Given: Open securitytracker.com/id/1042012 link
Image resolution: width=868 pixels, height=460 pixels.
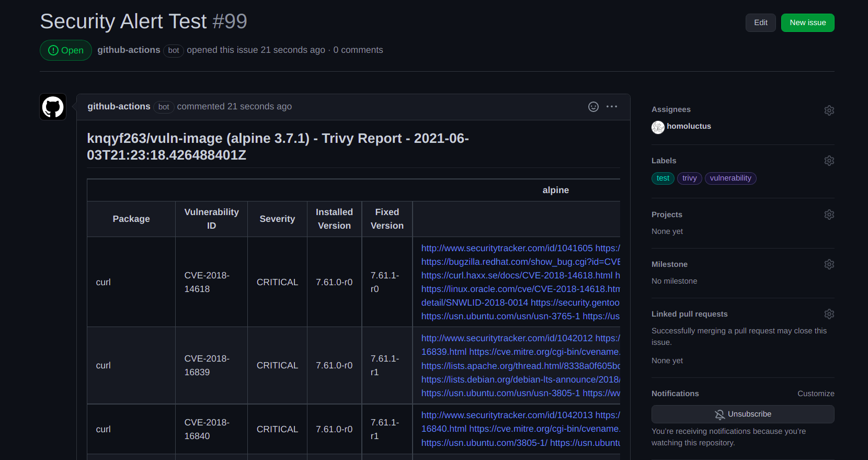Looking at the screenshot, I should point(507,338).
